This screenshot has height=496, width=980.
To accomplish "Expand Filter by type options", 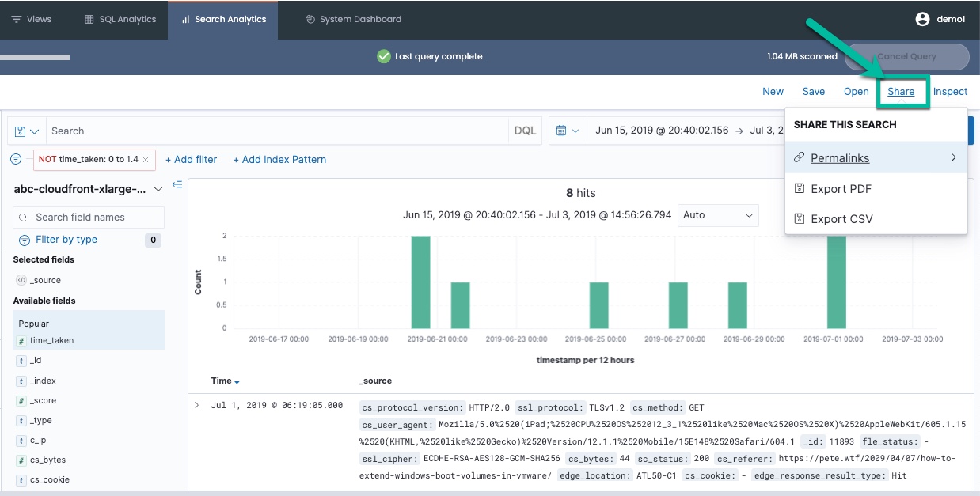I will (66, 240).
